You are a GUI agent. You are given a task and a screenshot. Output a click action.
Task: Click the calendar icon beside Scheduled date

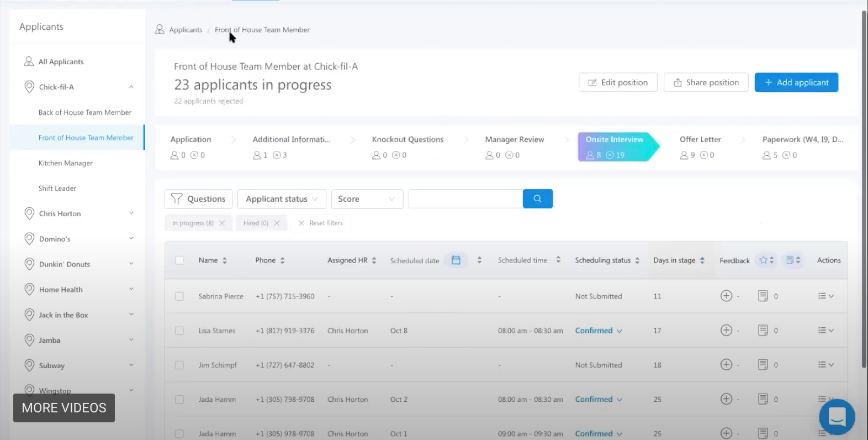(456, 260)
